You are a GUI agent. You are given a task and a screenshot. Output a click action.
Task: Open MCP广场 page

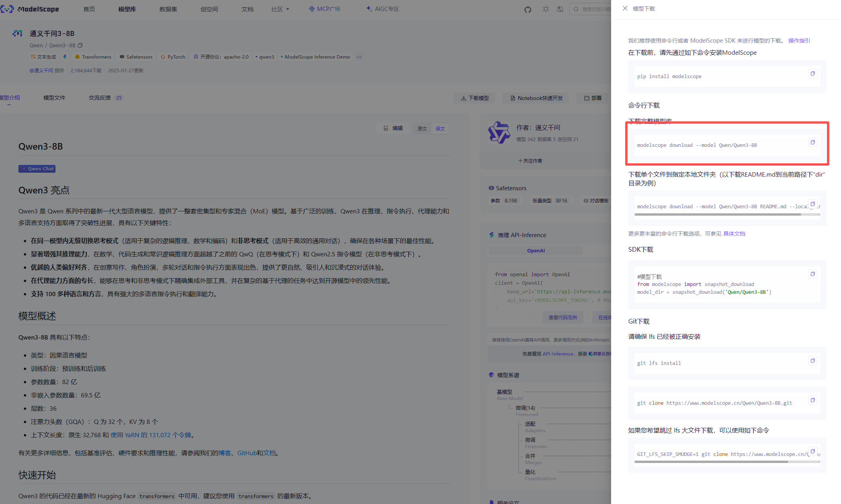pyautogui.click(x=325, y=9)
